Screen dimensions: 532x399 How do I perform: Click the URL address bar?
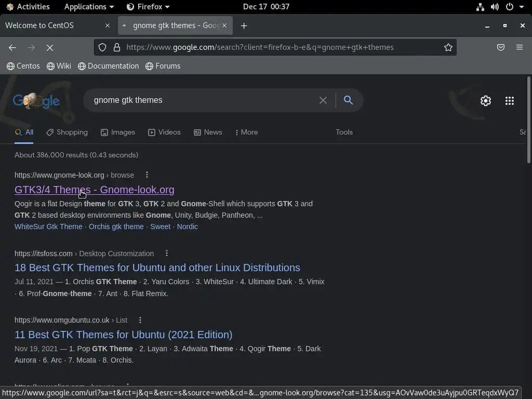click(x=275, y=47)
